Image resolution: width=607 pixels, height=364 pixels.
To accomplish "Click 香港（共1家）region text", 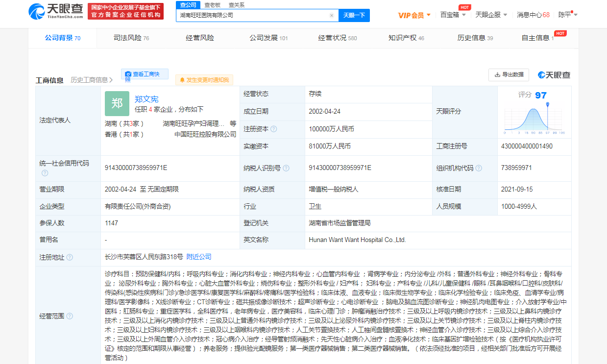I will coord(124,134).
